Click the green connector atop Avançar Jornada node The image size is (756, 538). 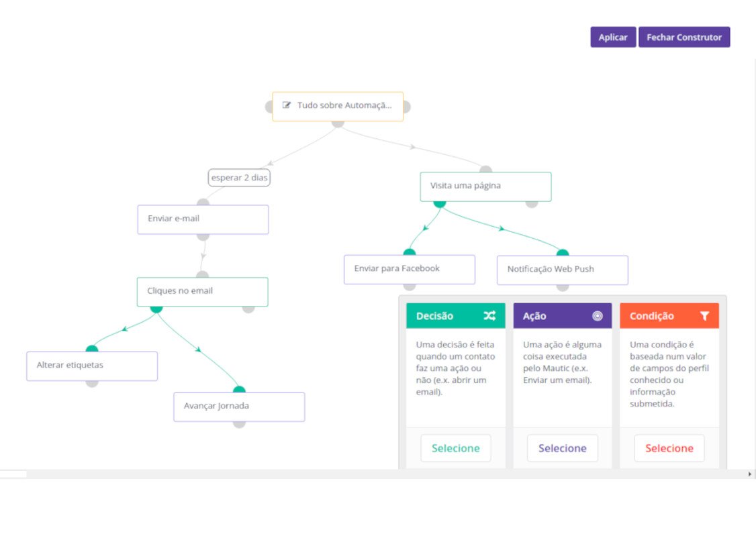point(239,389)
